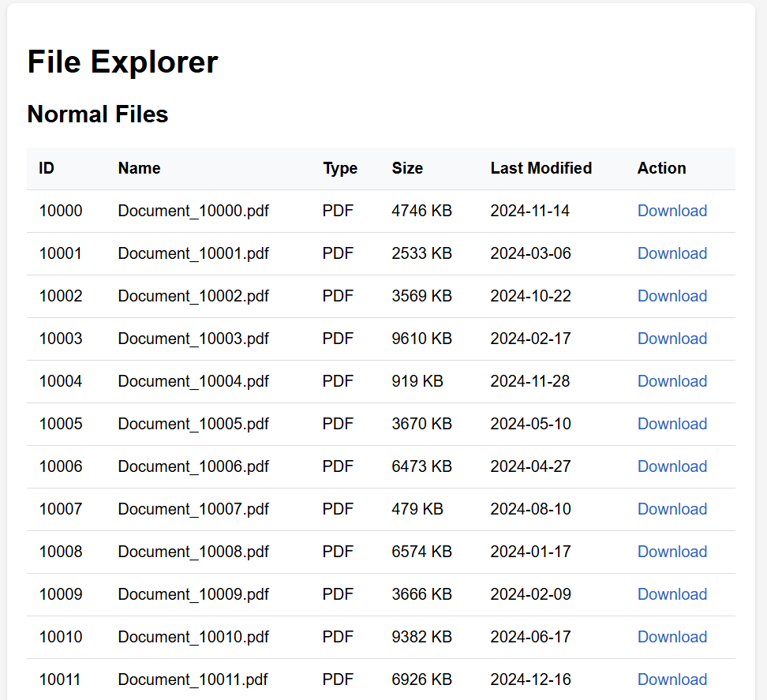Click the ID column header

47,168
